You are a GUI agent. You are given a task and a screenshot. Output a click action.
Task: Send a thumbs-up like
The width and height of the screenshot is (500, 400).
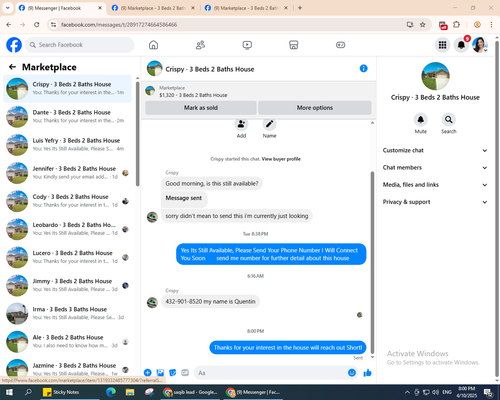coord(367,373)
